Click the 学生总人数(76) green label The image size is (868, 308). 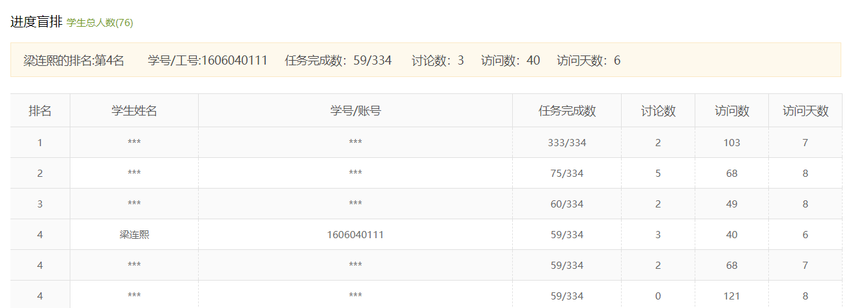(x=100, y=23)
